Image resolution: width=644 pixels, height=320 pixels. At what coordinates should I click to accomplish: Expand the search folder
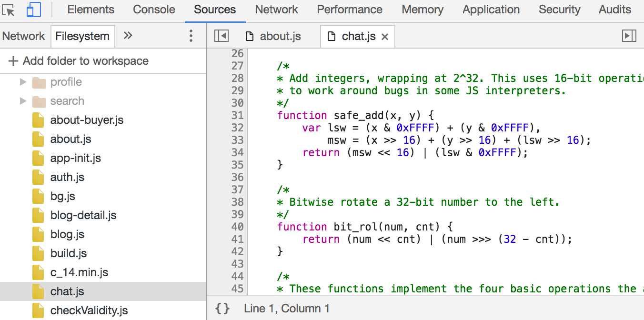tap(23, 101)
